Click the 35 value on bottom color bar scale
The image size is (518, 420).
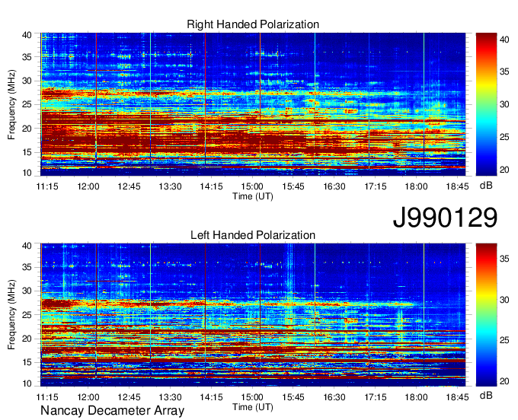(x=504, y=259)
